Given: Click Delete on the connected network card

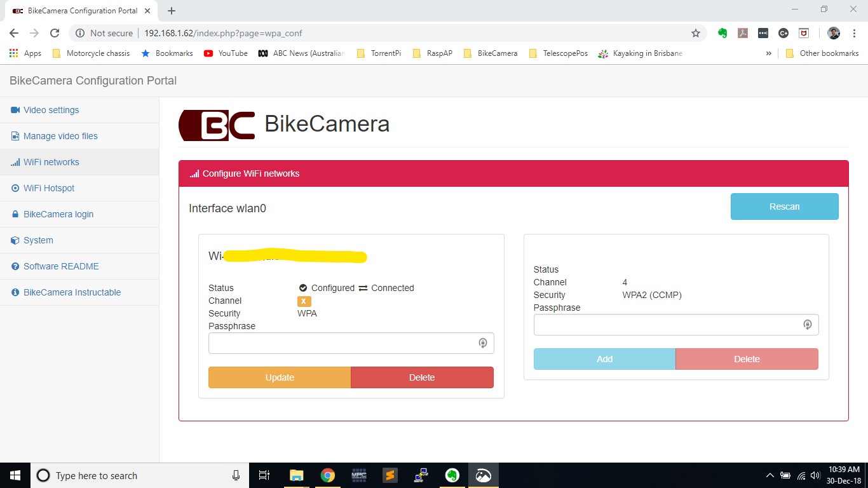Looking at the screenshot, I should (x=422, y=377).
